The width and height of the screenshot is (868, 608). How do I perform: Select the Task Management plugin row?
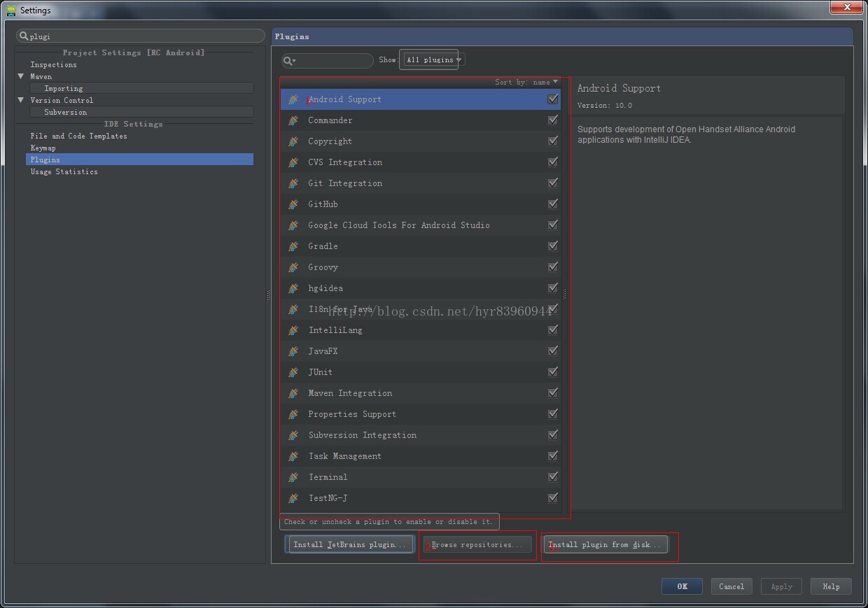point(421,456)
